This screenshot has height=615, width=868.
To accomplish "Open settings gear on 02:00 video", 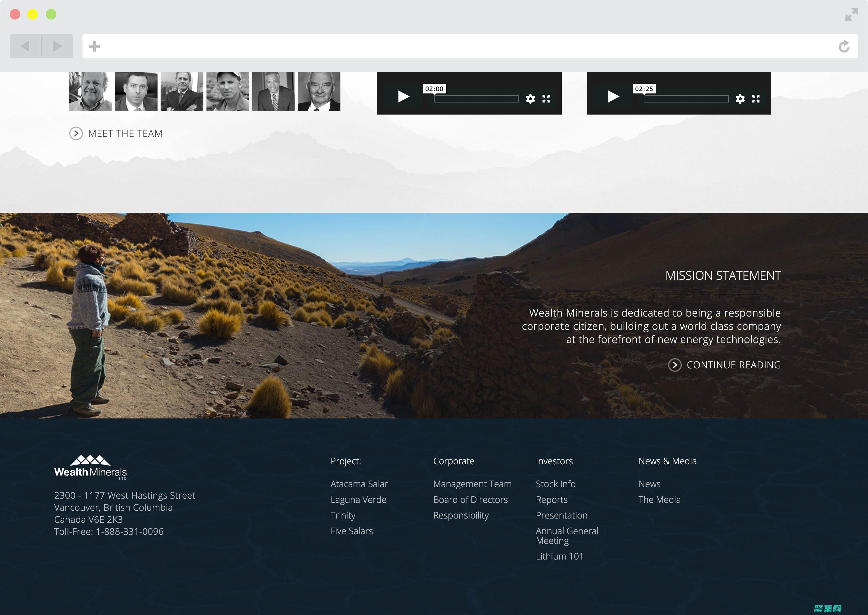I will [530, 99].
